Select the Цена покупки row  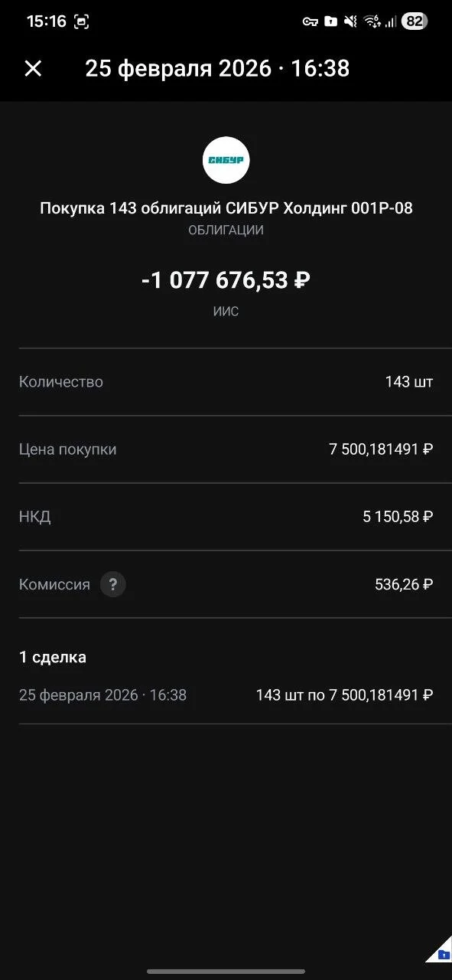point(226,449)
